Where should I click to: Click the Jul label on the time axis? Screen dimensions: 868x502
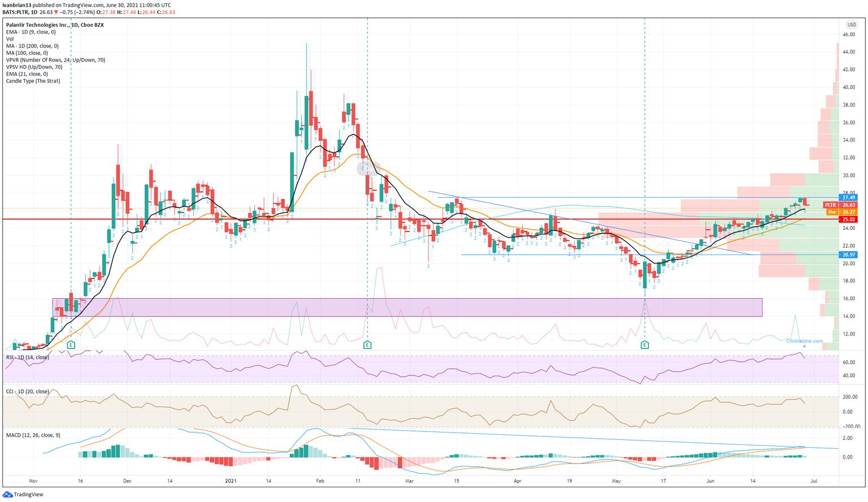[x=814, y=481]
